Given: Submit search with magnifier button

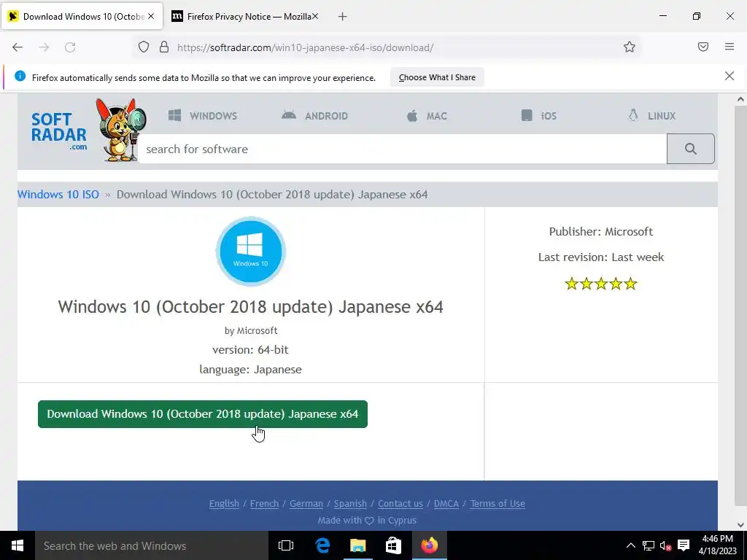Looking at the screenshot, I should (690, 149).
